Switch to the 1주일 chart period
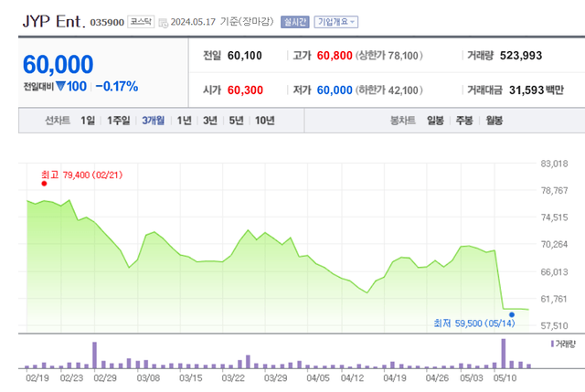Screen dimensions: 585x392 (119, 121)
